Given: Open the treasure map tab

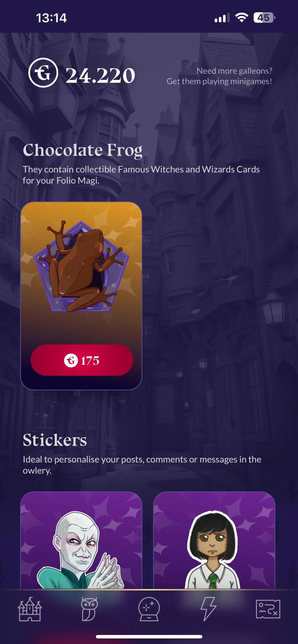Looking at the screenshot, I should 268,609.
